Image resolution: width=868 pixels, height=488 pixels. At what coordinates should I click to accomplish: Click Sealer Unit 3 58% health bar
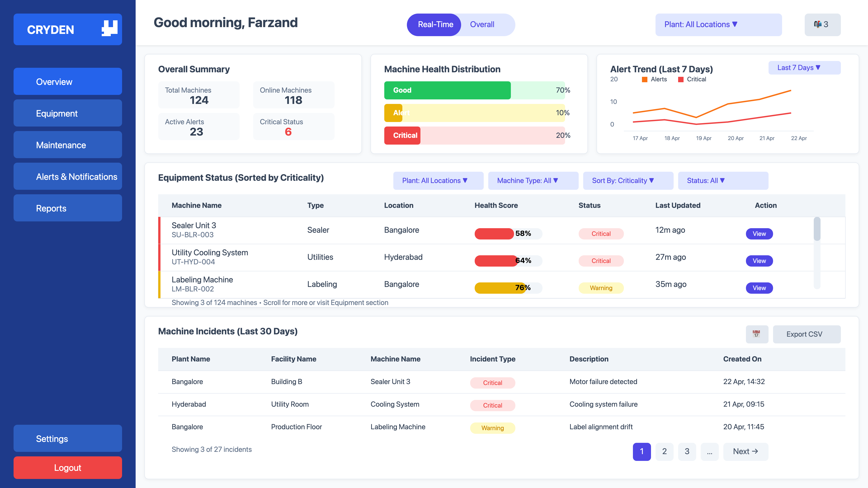click(x=508, y=234)
